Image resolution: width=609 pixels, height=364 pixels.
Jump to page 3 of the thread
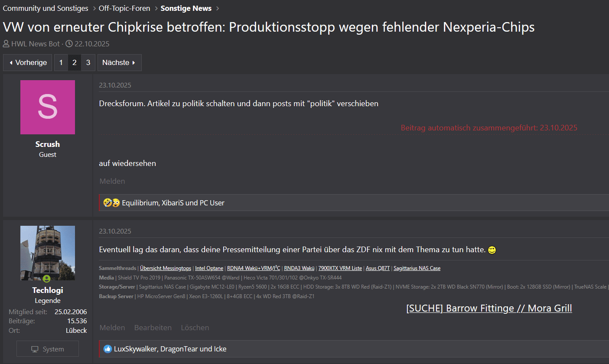88,62
